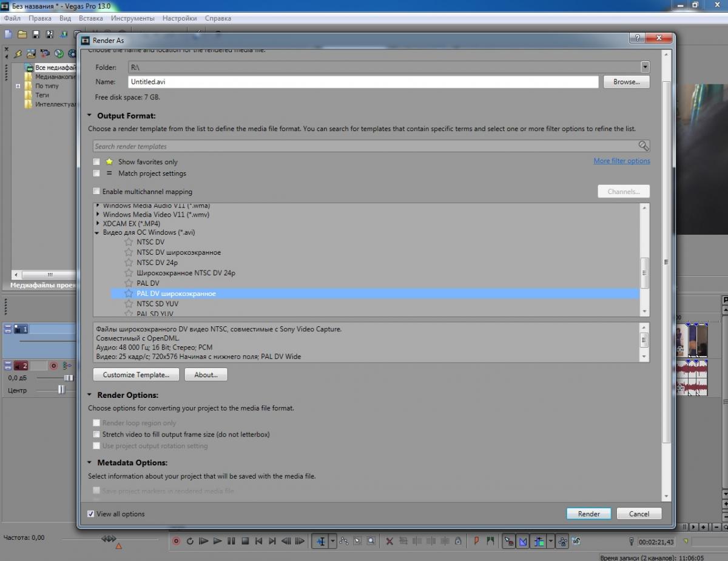Arm audio track 2 for recording
728x561 pixels.
point(53,366)
